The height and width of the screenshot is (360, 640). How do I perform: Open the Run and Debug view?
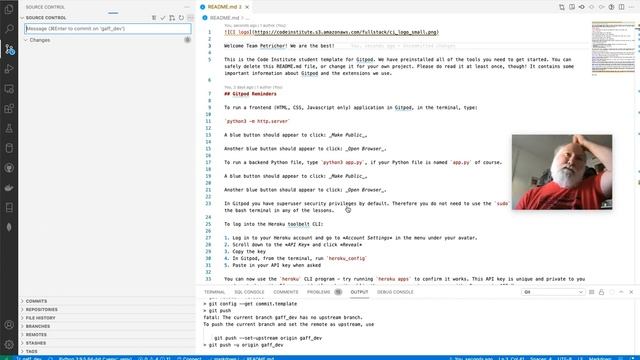pos(9,69)
